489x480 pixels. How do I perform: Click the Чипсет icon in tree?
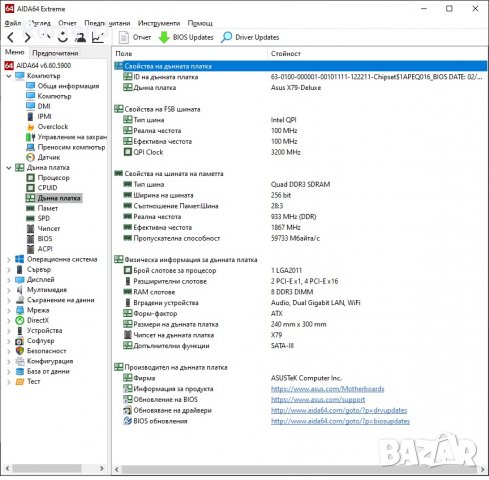(x=30, y=229)
